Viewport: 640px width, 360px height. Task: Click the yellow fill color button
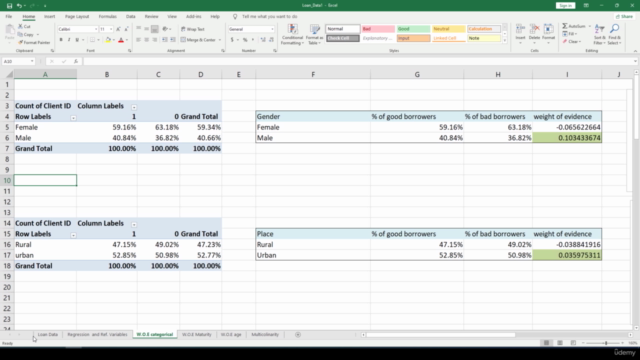point(108,40)
